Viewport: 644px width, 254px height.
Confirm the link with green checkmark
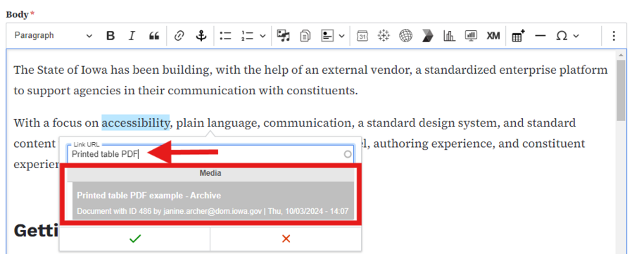(x=134, y=239)
